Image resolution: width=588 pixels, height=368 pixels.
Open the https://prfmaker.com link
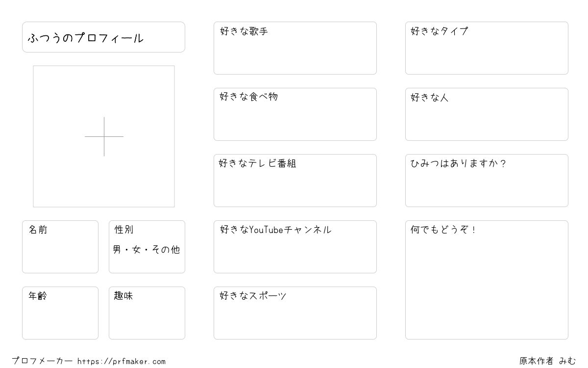click(122, 362)
